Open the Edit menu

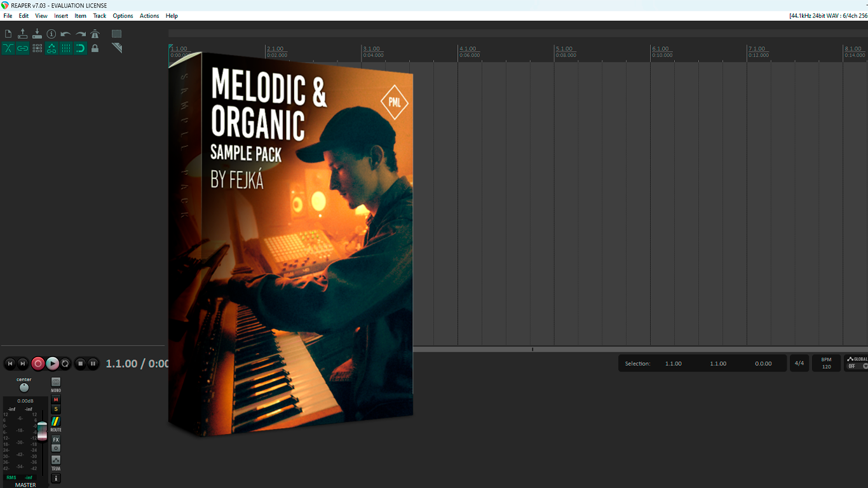(x=24, y=16)
